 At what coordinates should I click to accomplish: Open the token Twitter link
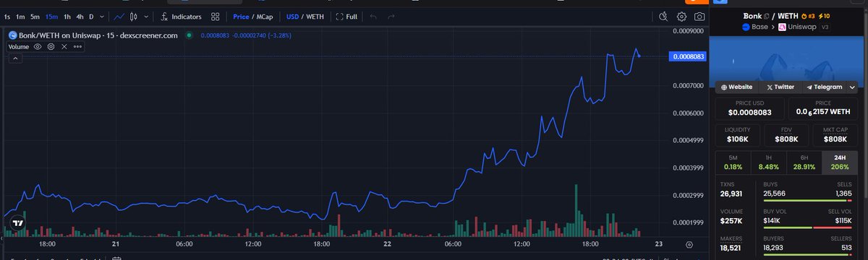coord(780,87)
